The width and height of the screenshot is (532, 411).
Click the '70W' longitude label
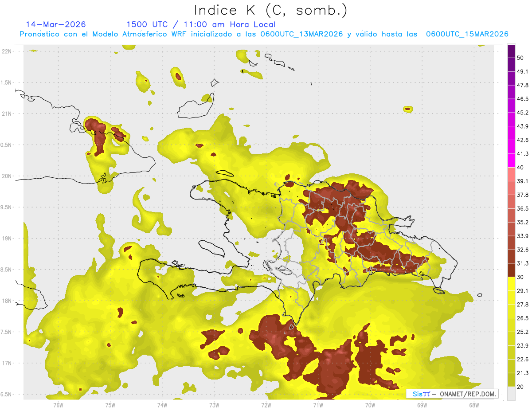coord(370,405)
